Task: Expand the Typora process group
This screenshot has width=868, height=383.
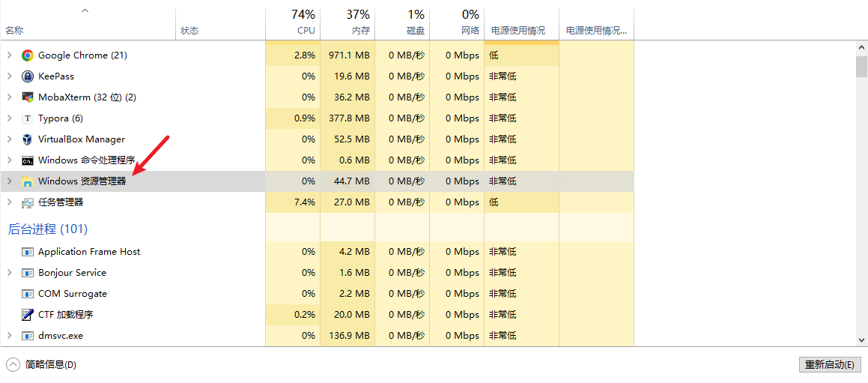Action: point(9,118)
